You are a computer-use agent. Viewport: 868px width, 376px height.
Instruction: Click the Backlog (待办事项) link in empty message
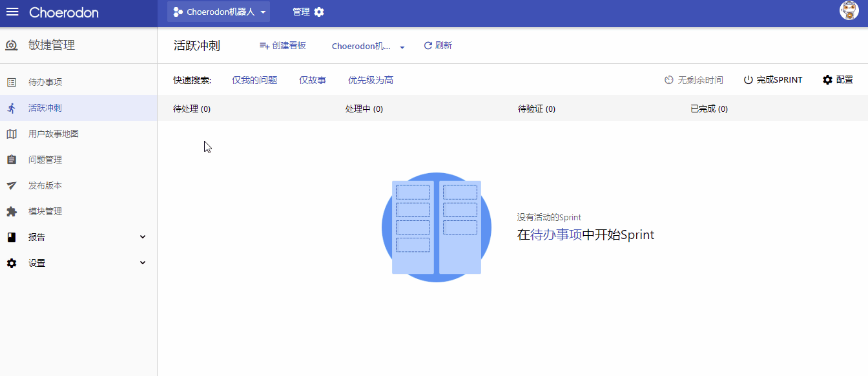pyautogui.click(x=555, y=235)
